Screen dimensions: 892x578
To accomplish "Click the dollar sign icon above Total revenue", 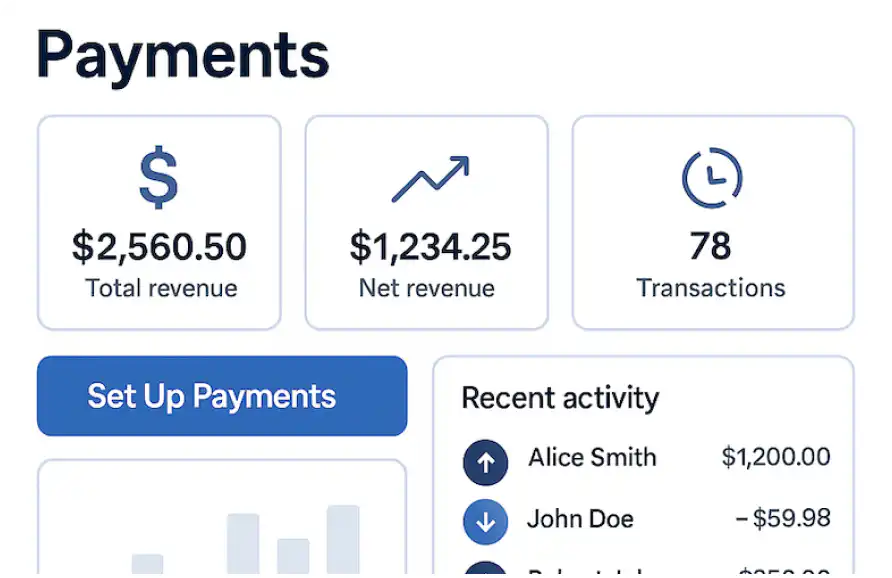I will 158,176.
